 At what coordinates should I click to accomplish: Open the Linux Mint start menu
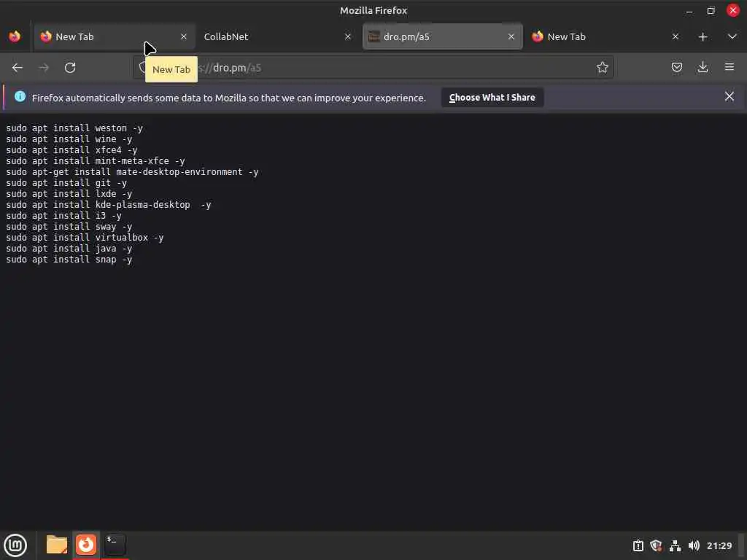point(15,545)
